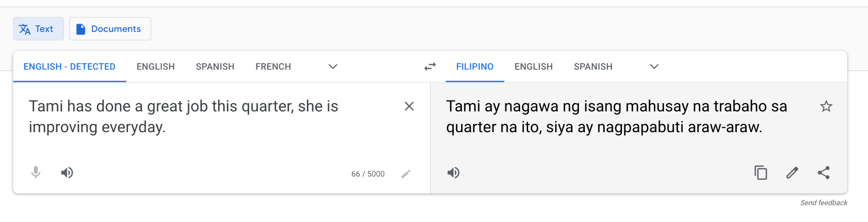Switch target language to English
This screenshot has width=868, height=222.
pos(534,67)
